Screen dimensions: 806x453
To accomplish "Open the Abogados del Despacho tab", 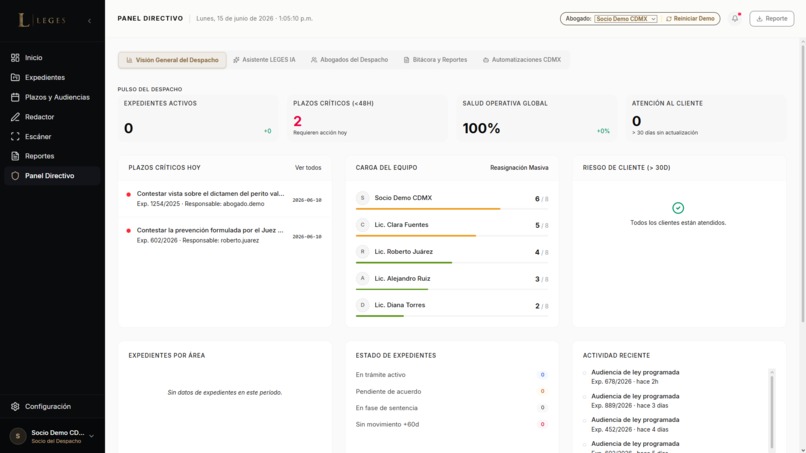I will coord(350,60).
